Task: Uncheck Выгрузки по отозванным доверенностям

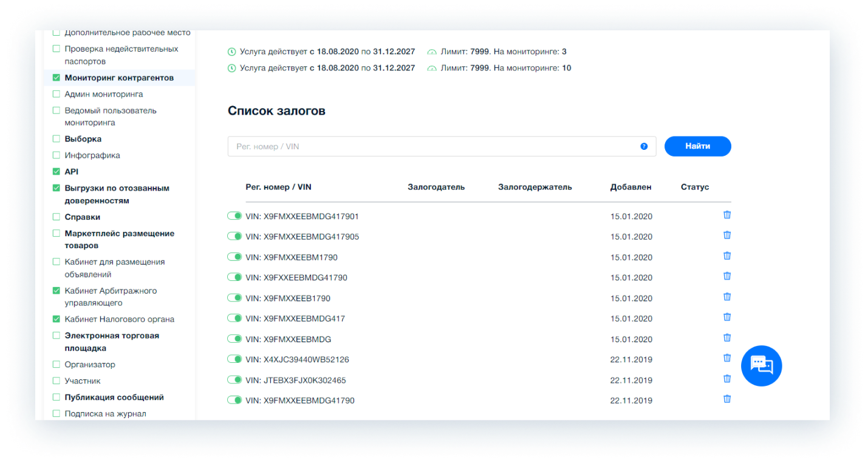Action: (56, 188)
